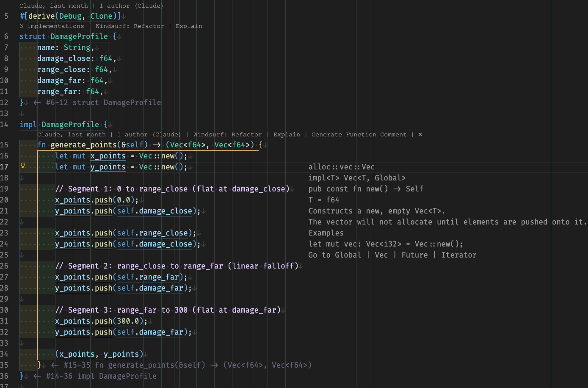Click the lightbulb code action icon
Screen dimensions: 588x388
[x=23, y=166]
